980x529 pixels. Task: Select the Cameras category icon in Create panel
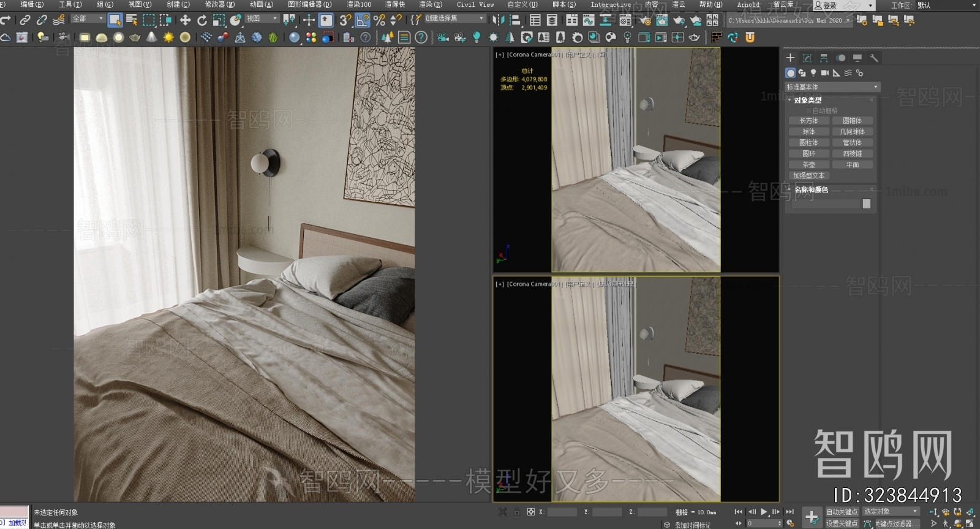[825, 72]
